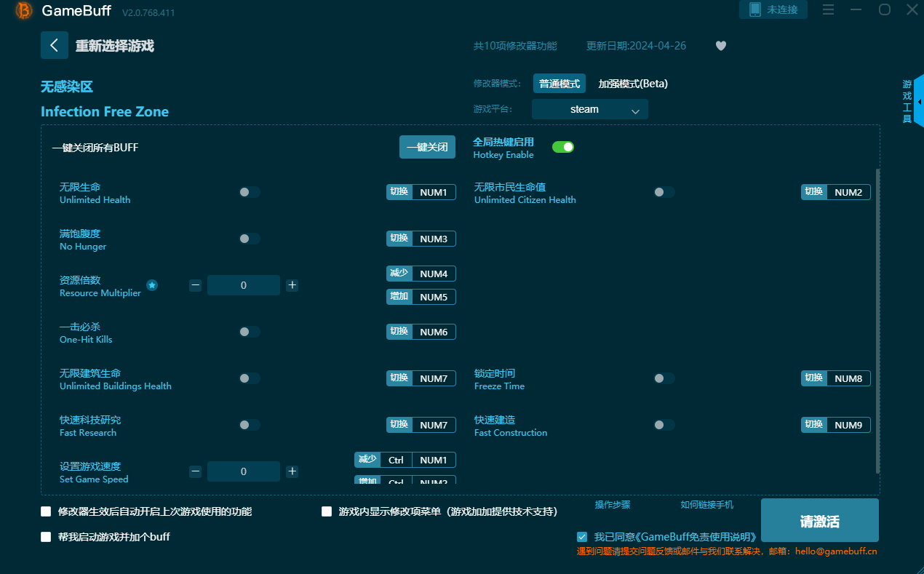The height and width of the screenshot is (574, 924).
Task: Turn off the Hotkey Enable switch
Action: 563,147
